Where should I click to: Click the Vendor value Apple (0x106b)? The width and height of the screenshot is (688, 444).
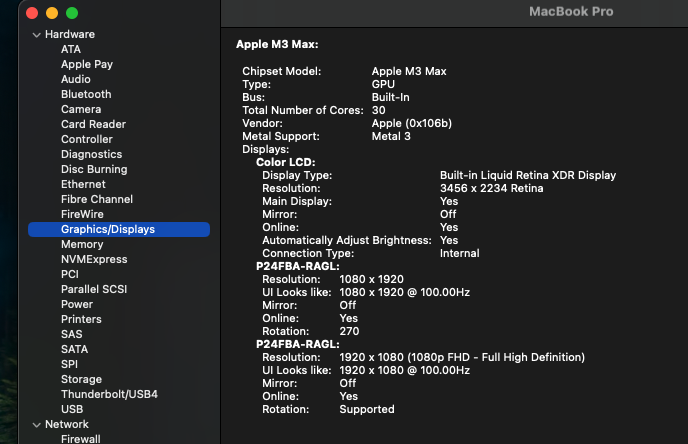pos(412,123)
